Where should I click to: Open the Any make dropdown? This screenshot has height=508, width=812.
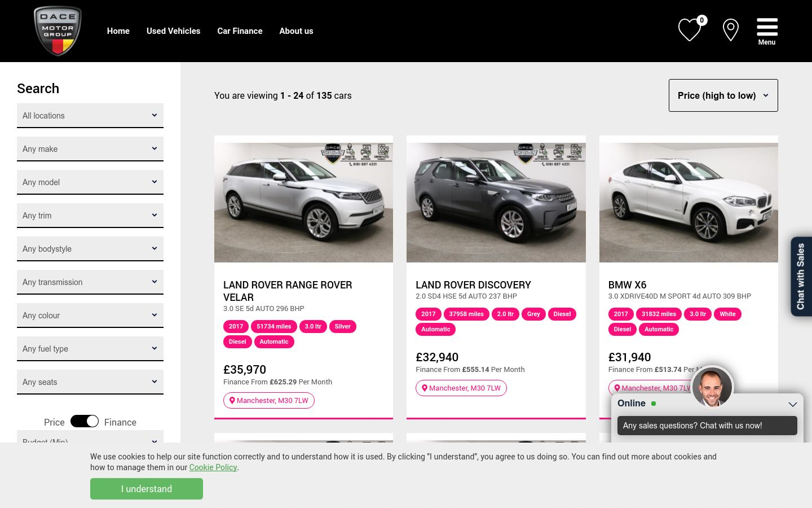click(90, 149)
